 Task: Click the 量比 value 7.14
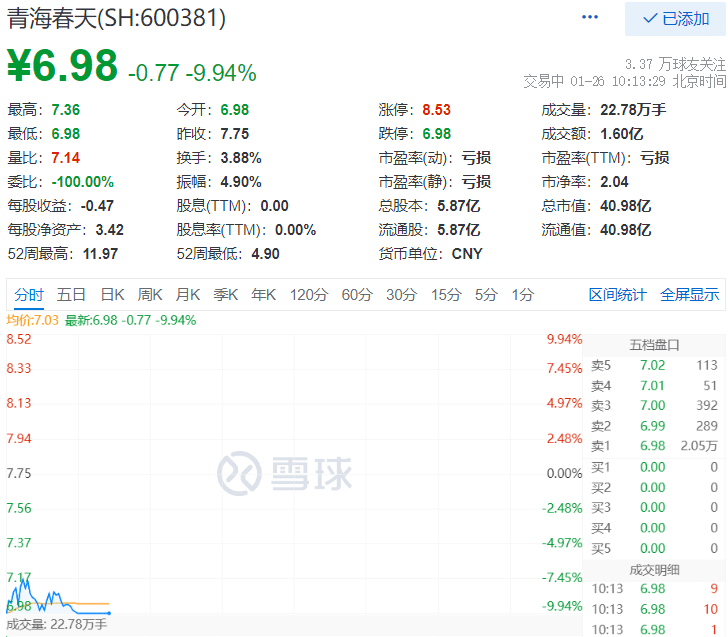(x=65, y=158)
